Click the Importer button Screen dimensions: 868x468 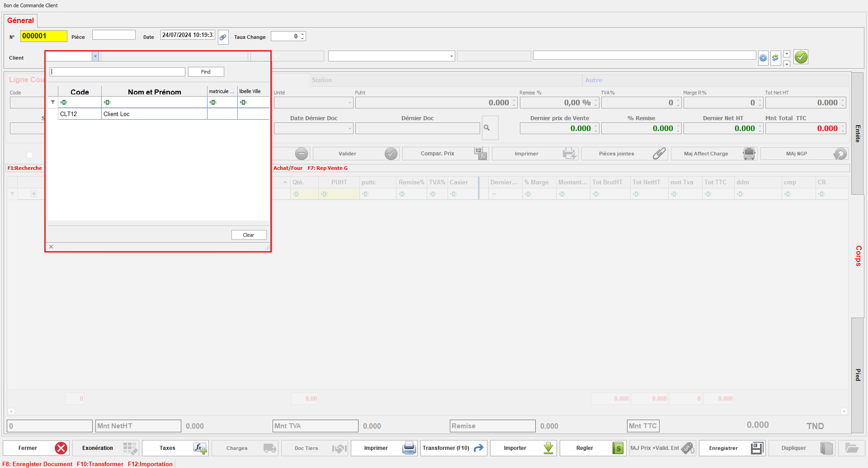(x=524, y=448)
